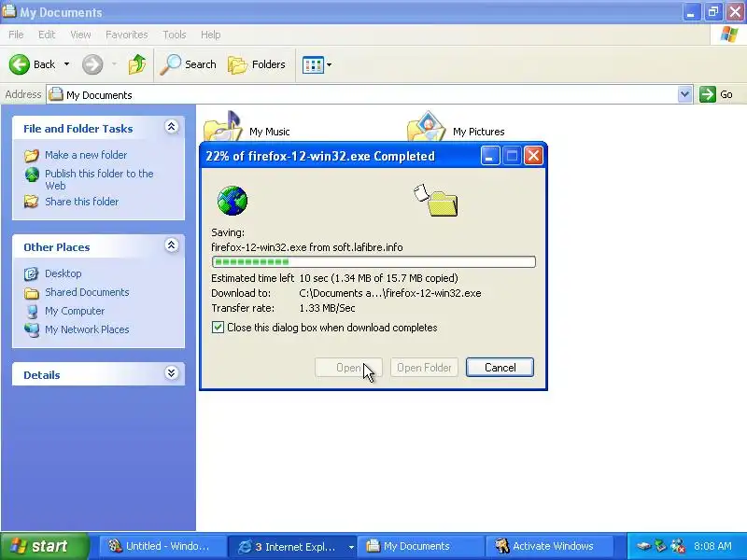Click the Views icon in toolbar

point(313,64)
